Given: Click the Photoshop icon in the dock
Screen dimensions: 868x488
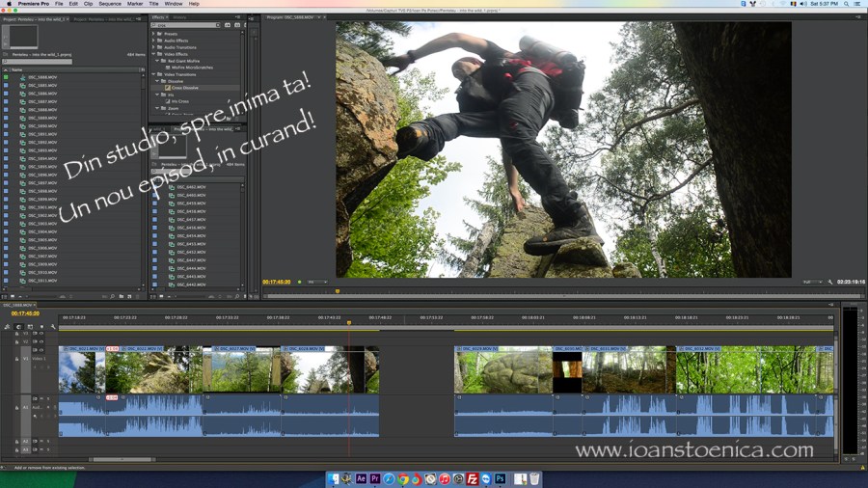Looking at the screenshot, I should pos(501,478).
